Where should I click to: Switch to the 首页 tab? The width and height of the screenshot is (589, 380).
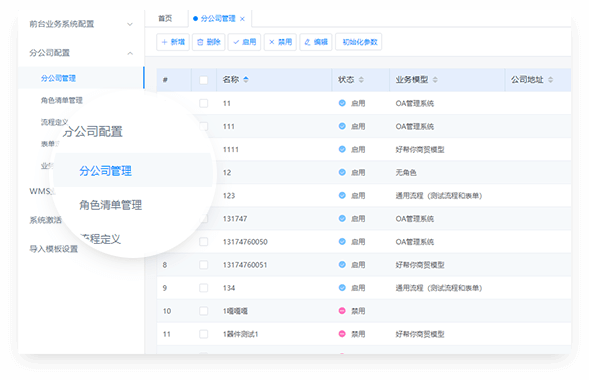tap(165, 18)
